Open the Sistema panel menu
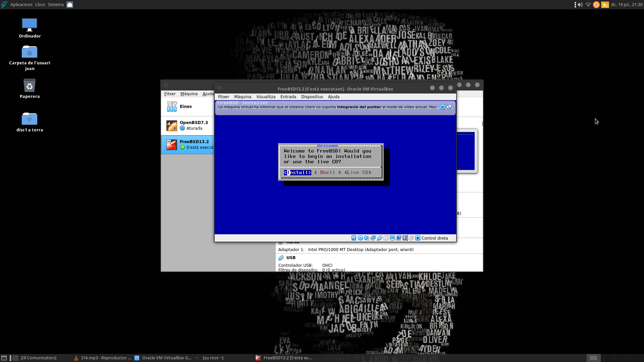The image size is (644, 362). pos(56,5)
